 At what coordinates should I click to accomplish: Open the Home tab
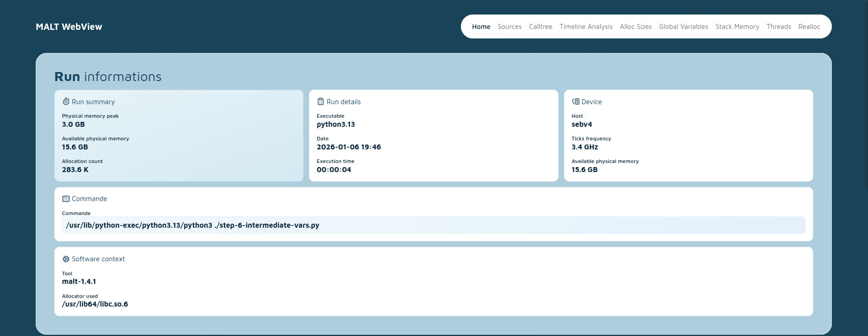pos(481,27)
